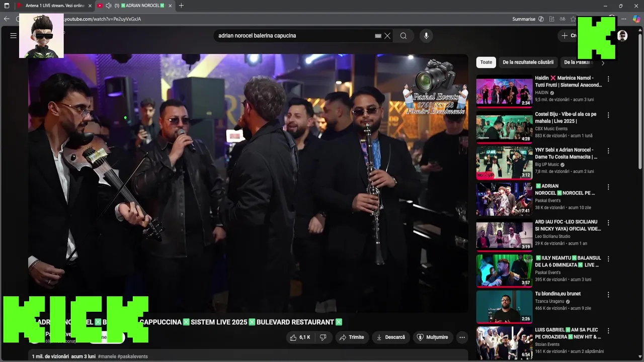Open IULY NEAMTU BALANSUL video thumbnail
This screenshot has height=362, width=644.
point(504,271)
